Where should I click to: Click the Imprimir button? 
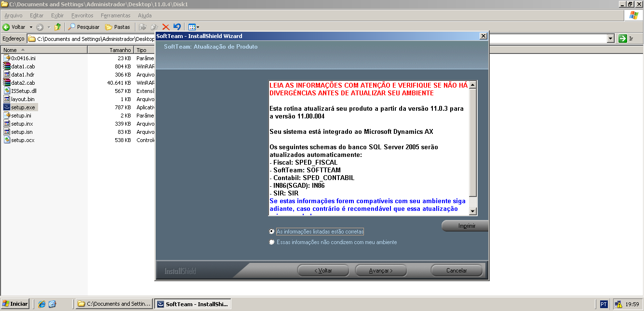pos(465,226)
